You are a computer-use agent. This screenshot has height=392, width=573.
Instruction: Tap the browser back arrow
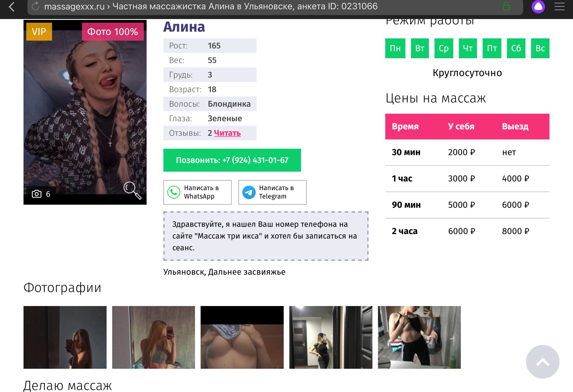(x=12, y=7)
